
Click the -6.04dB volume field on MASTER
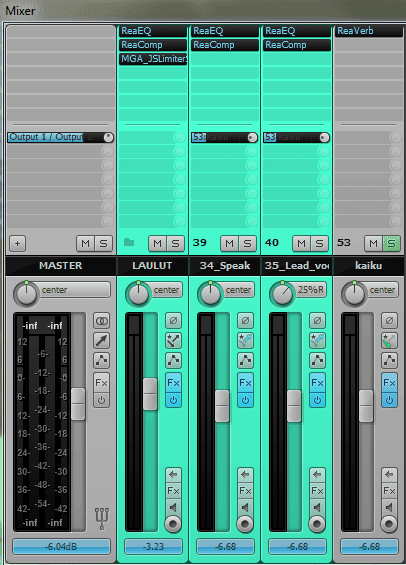tap(61, 547)
